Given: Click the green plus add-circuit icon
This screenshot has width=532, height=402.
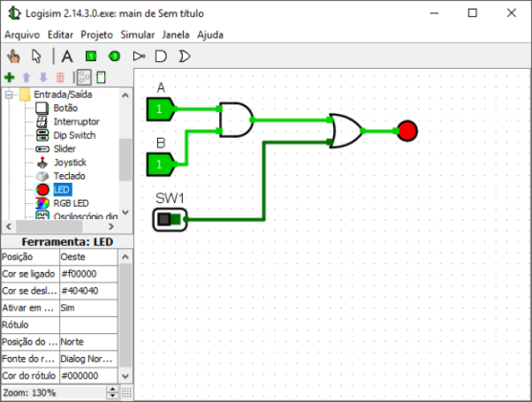Looking at the screenshot, I should tap(10, 78).
